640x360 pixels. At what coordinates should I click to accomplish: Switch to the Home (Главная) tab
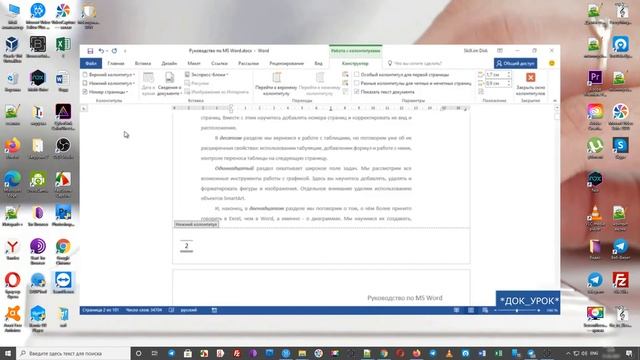116,63
